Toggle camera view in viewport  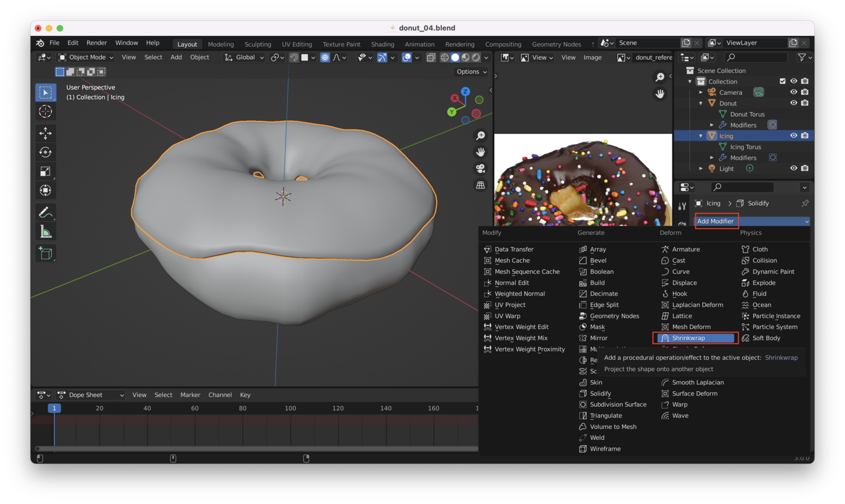(x=480, y=169)
